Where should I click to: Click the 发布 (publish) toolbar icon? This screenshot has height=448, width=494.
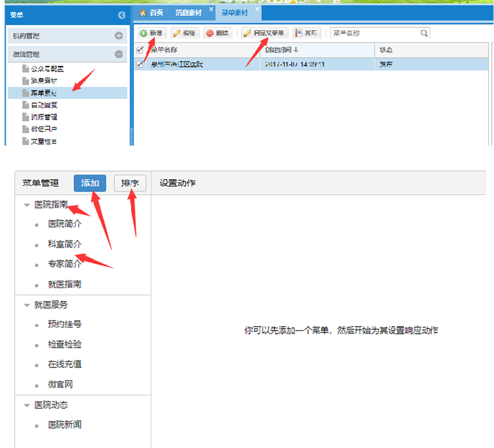tap(298, 33)
